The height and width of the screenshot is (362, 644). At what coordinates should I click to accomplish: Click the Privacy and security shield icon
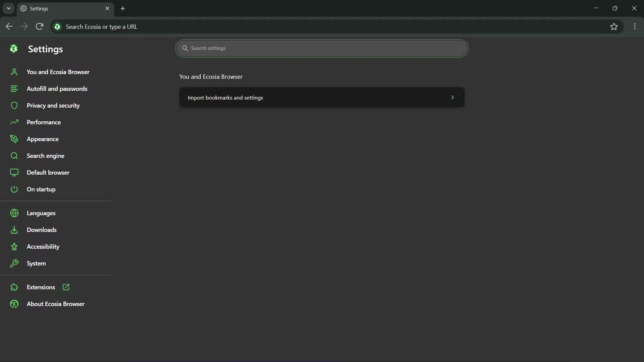click(x=14, y=106)
